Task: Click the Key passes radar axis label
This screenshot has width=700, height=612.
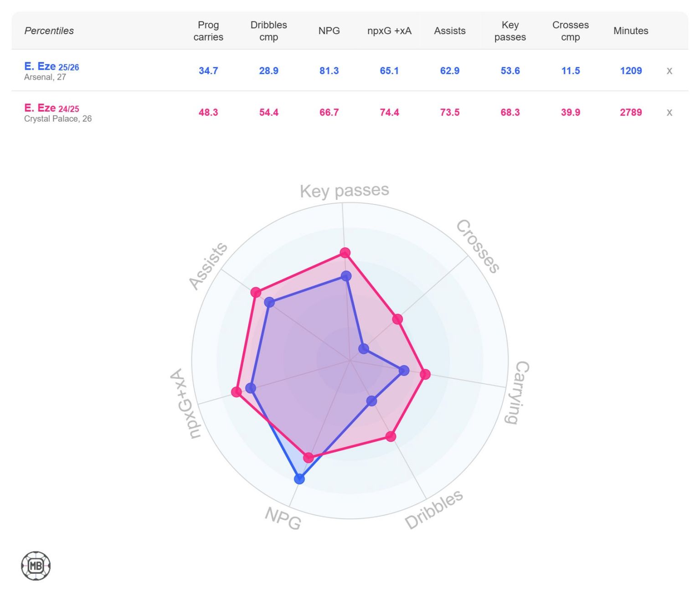Action: pyautogui.click(x=345, y=191)
